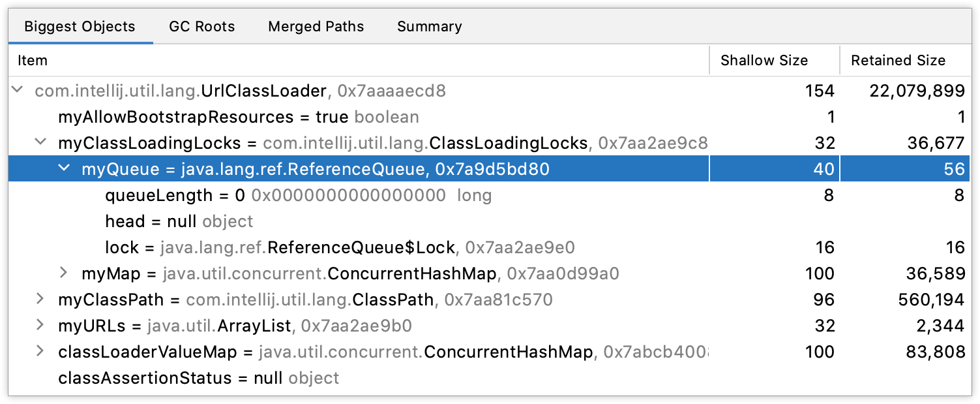Screen dimensions: 980x404
Task: Open the Merged Paths tab
Action: [316, 26]
